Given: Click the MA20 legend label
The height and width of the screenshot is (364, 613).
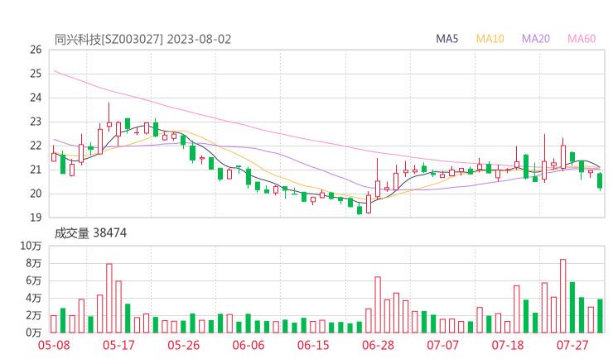Looking at the screenshot, I should 536,39.
